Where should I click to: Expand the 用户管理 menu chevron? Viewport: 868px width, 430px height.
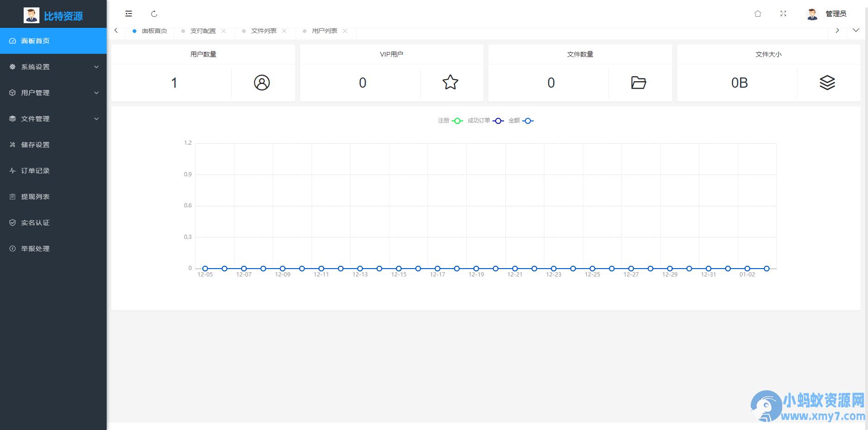click(x=96, y=93)
